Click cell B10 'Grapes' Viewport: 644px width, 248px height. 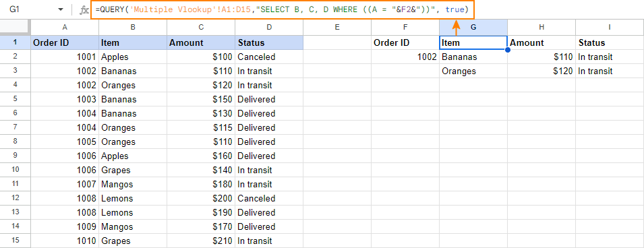click(133, 170)
